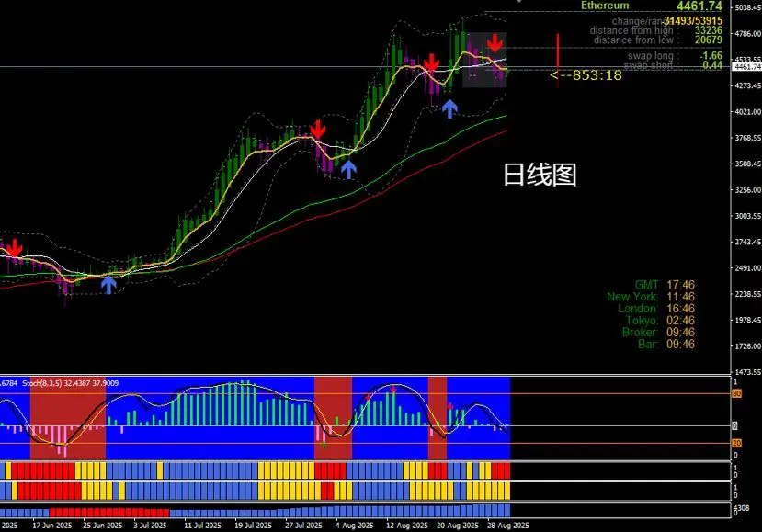Click 3508.45 on the price axis
Viewport: 762px width, 532px height.
[x=748, y=164]
